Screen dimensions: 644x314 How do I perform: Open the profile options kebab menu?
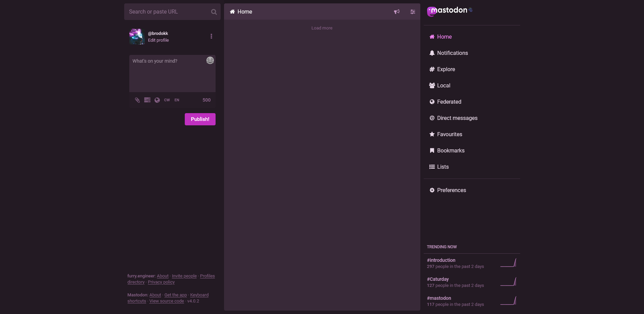(x=211, y=36)
